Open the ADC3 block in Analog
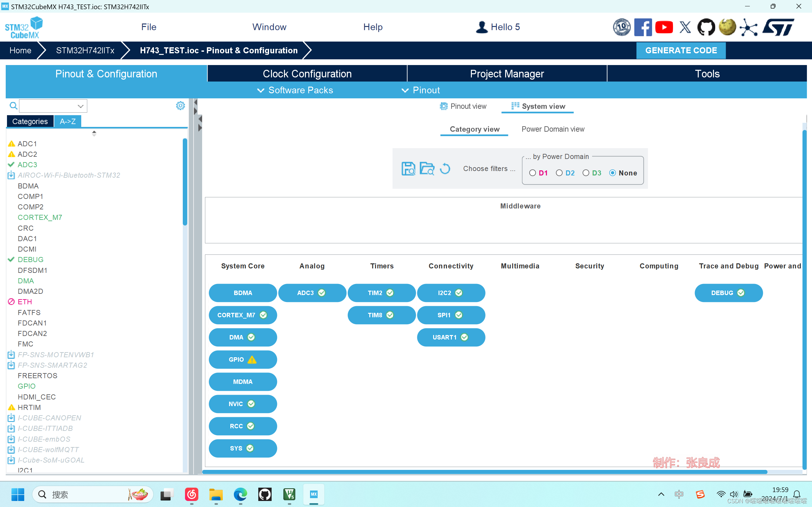 coord(312,293)
